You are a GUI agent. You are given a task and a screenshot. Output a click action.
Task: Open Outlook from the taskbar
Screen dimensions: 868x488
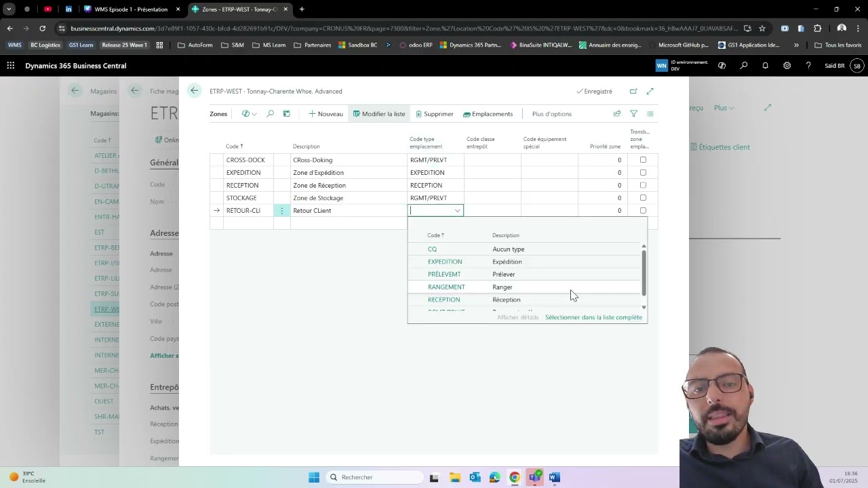[x=475, y=477]
